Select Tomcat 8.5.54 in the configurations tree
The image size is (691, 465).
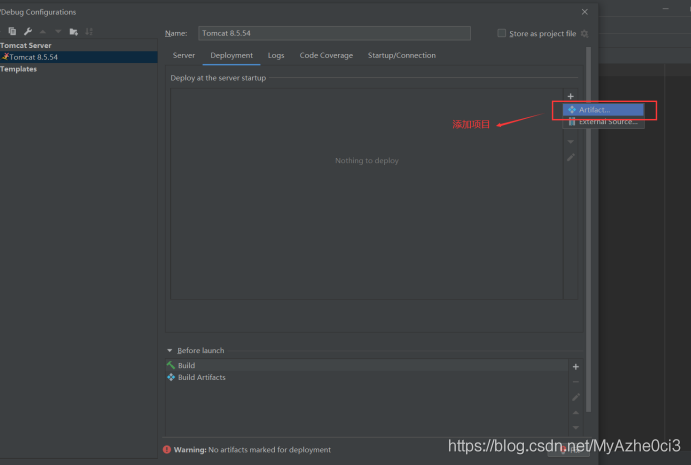[x=78, y=57]
